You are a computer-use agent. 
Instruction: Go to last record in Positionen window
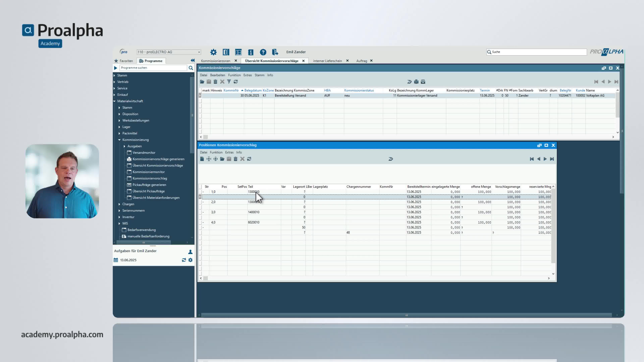[x=552, y=159]
